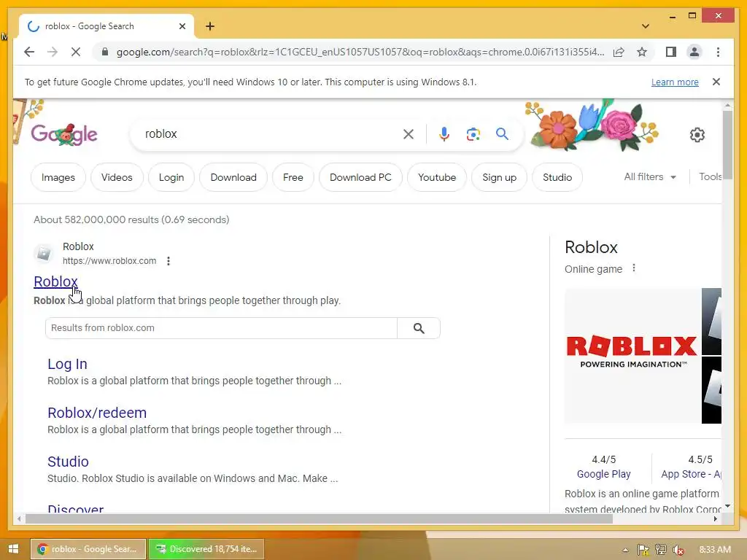Click the Roblox site favicon

tap(44, 253)
